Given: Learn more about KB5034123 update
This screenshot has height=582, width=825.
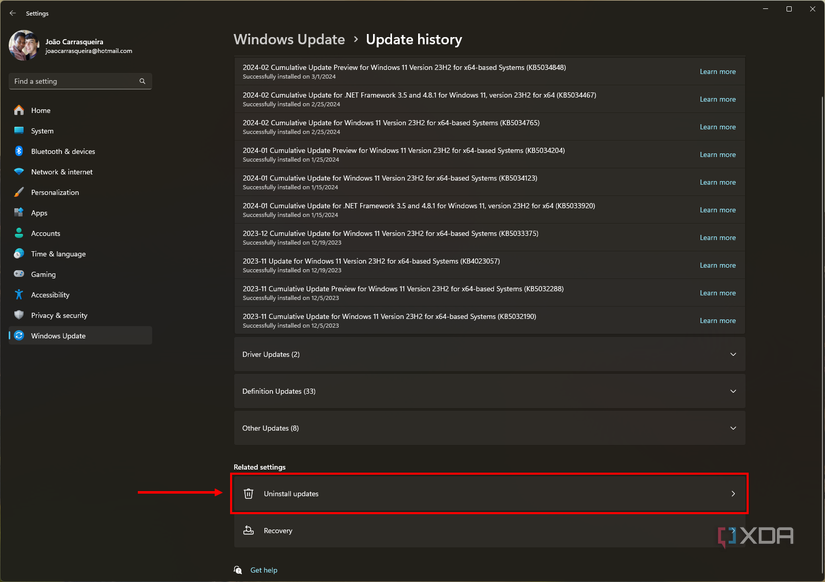Looking at the screenshot, I should [717, 183].
